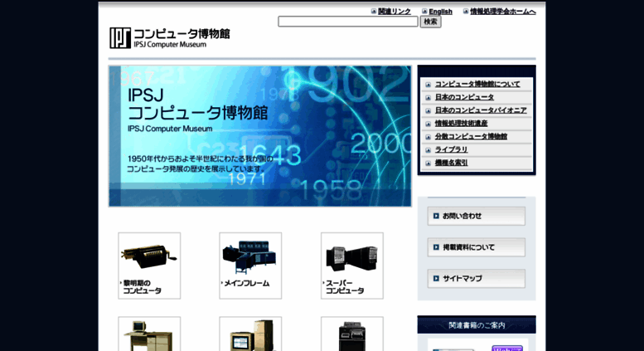Switch to the English version link
The image size is (644, 351).
440,12
